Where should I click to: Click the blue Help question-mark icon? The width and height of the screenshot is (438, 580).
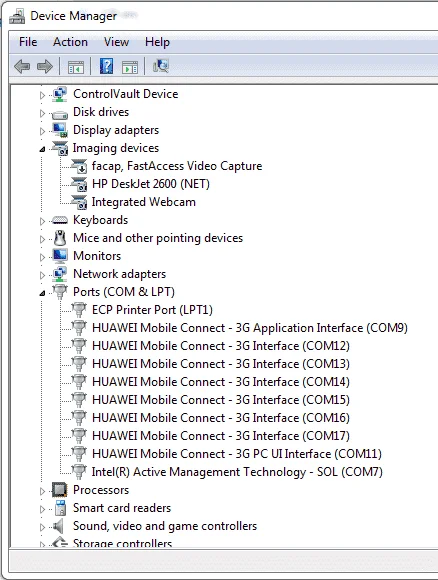point(107,66)
